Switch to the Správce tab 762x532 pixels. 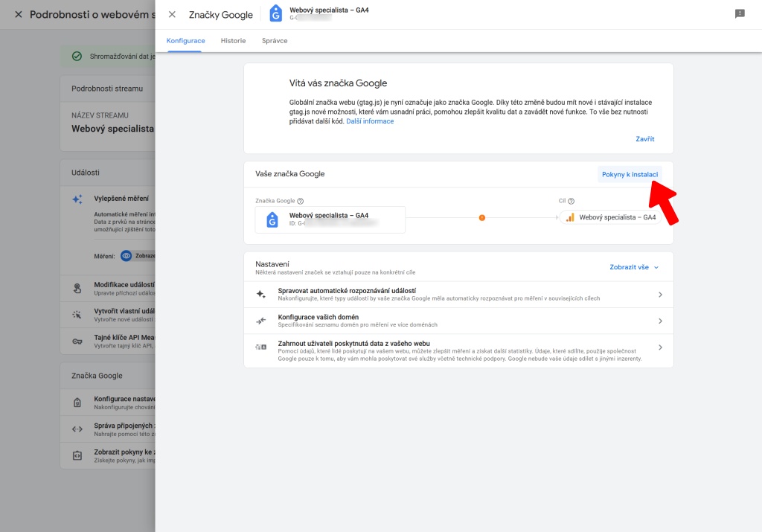click(x=275, y=41)
